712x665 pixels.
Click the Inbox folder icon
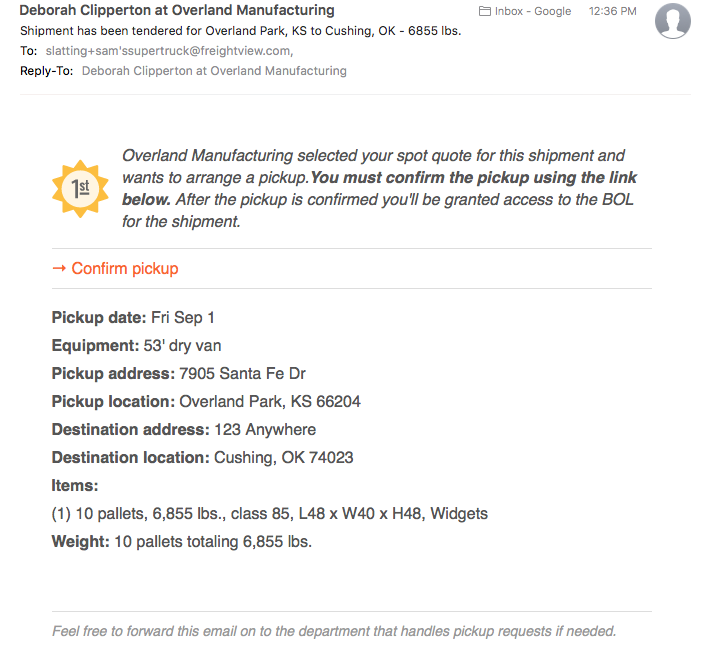[x=485, y=11]
